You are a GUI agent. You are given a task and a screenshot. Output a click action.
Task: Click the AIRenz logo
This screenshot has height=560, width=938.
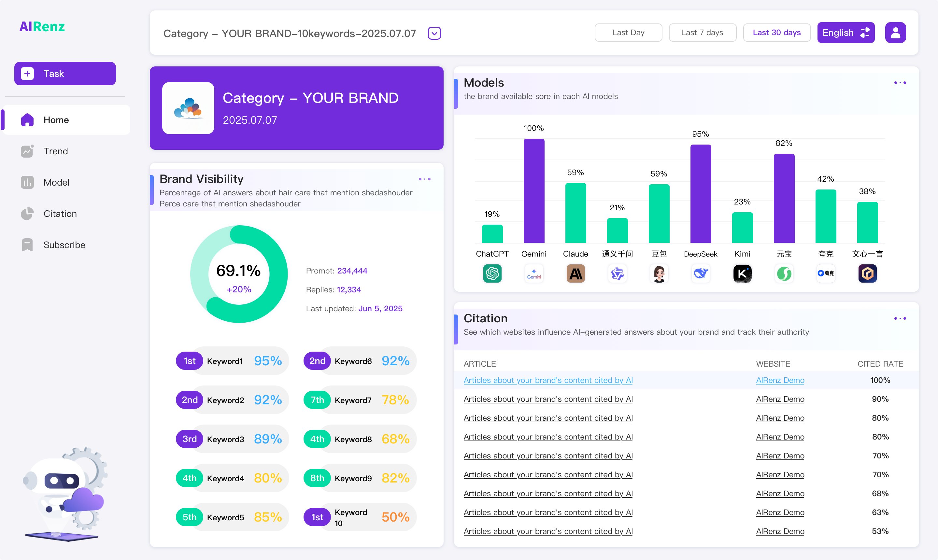pos(42,27)
